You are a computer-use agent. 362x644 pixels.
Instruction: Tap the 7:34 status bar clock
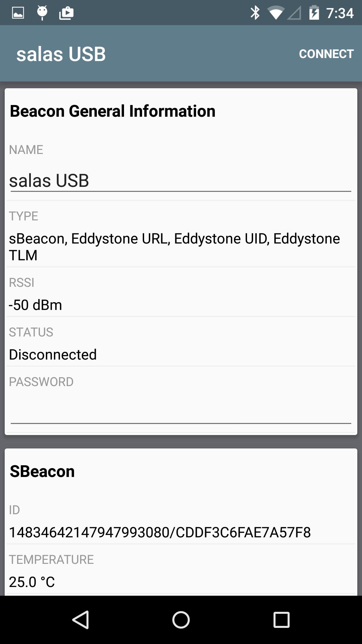(340, 13)
